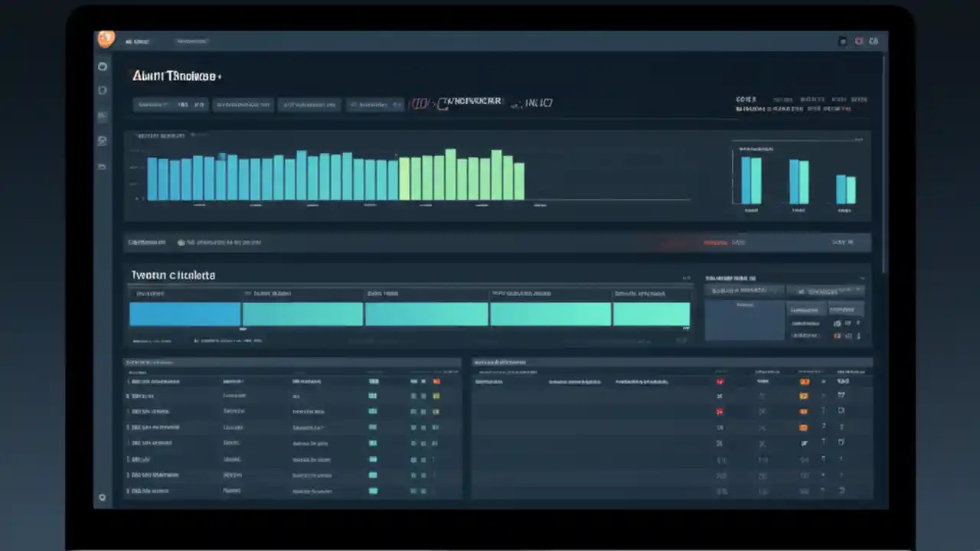Screen dimensions: 980x551
Task: Open the app logo icon in the top-left corner
Action: [x=106, y=40]
